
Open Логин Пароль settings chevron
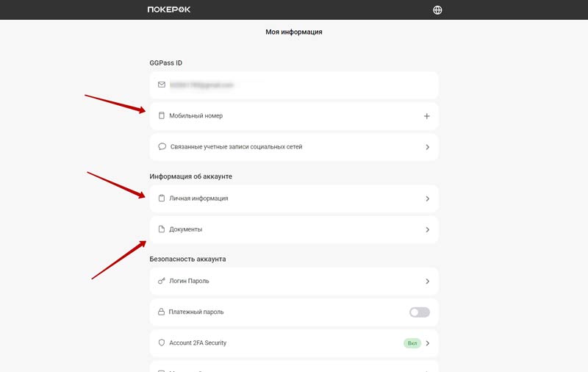point(428,281)
